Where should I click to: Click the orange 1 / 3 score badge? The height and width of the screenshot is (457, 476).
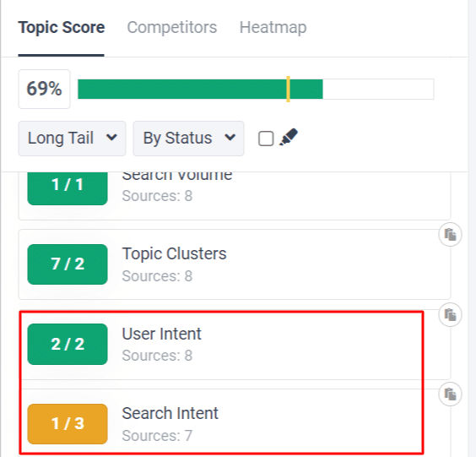coord(68,424)
